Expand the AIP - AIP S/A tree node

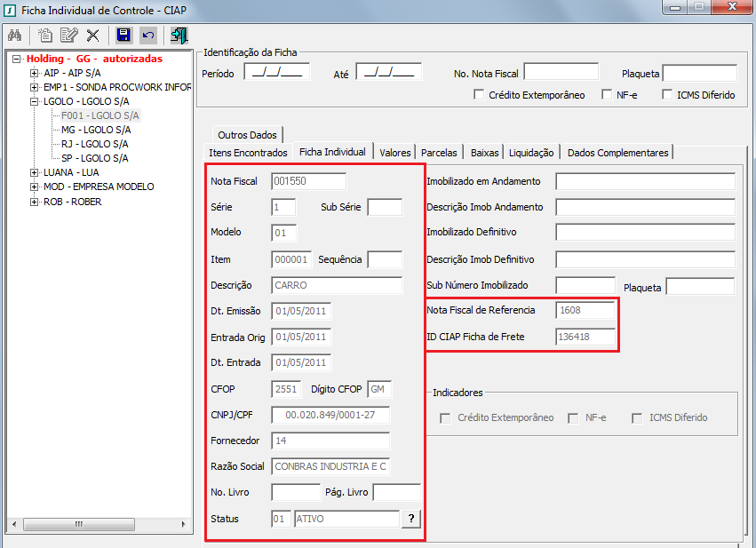(x=34, y=73)
